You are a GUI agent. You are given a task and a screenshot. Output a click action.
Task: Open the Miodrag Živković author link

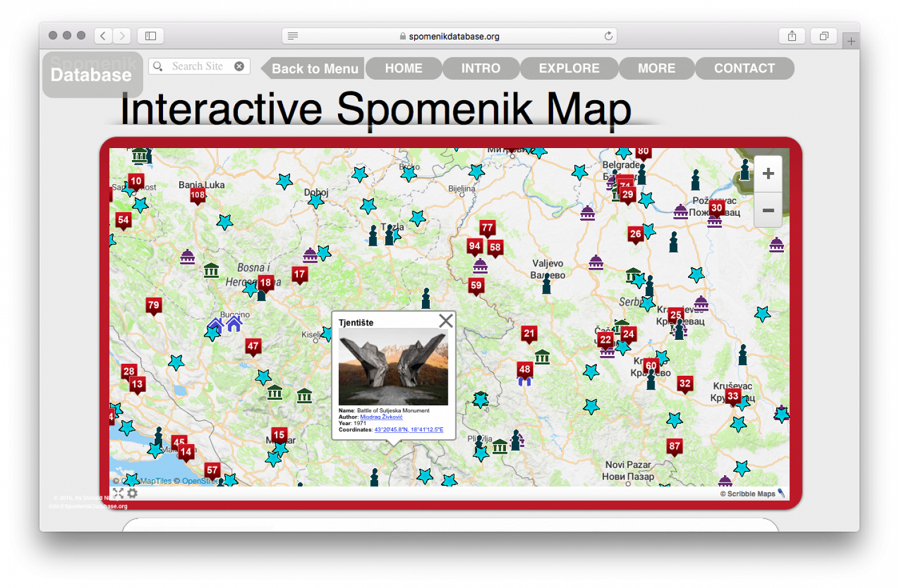point(381,417)
